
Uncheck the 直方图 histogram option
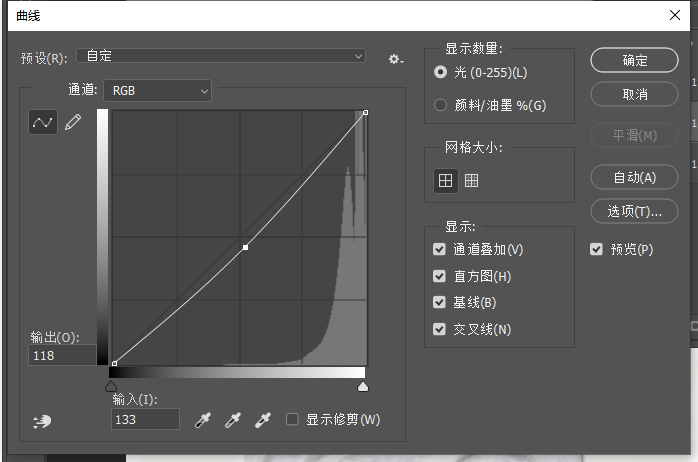click(439, 276)
